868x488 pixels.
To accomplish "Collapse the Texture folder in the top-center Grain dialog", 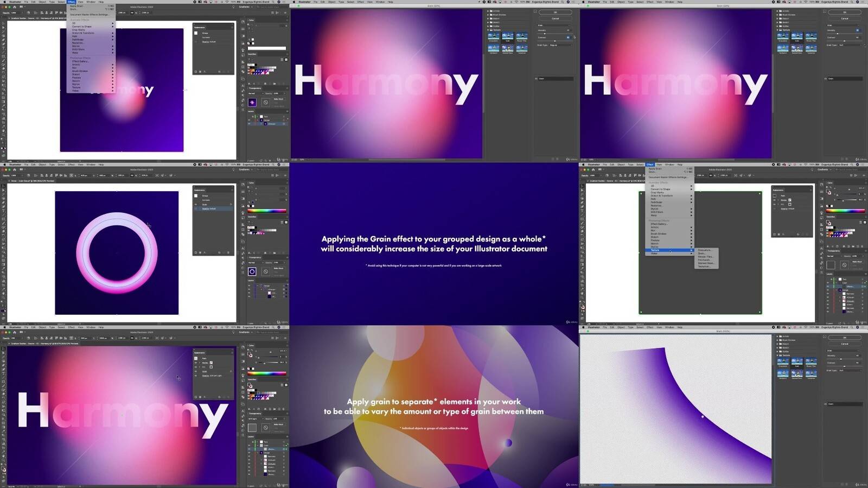I will (488, 30).
